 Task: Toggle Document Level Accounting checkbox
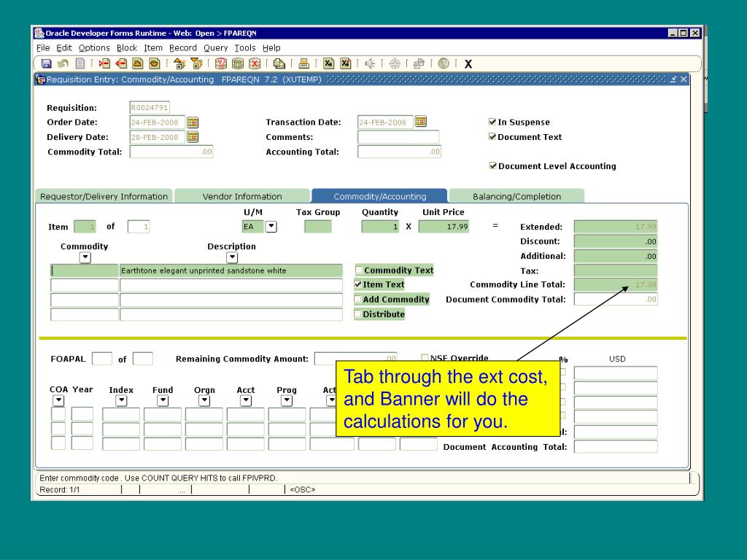[x=493, y=166]
